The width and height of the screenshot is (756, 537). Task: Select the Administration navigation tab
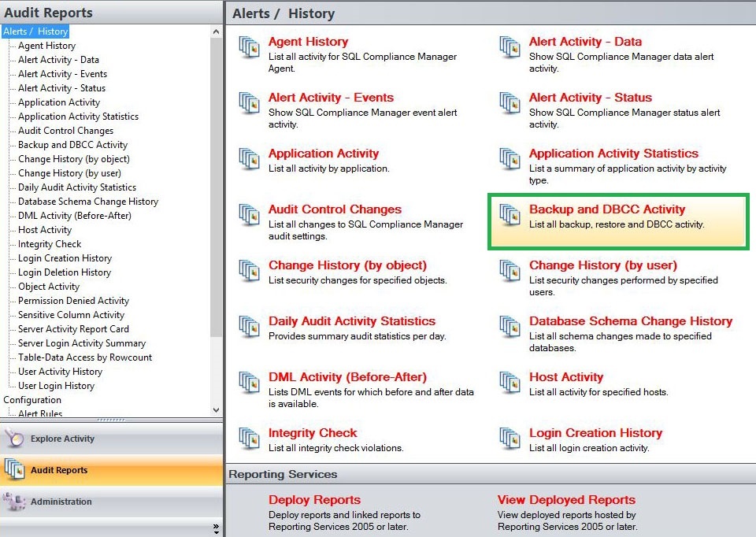111,502
